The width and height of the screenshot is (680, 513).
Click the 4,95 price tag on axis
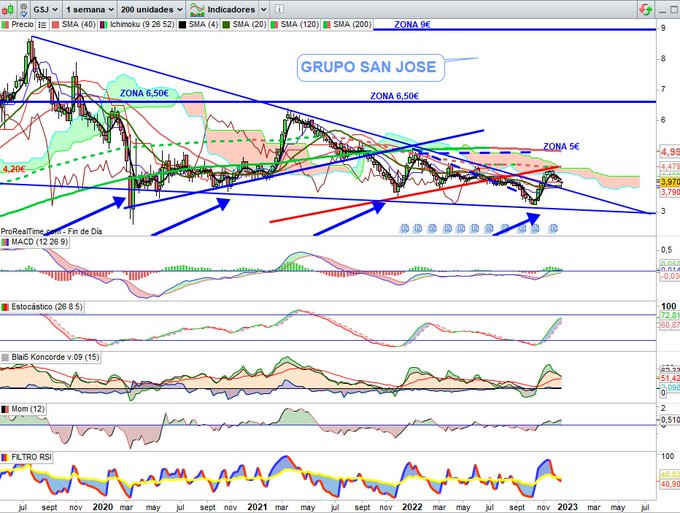[670, 152]
